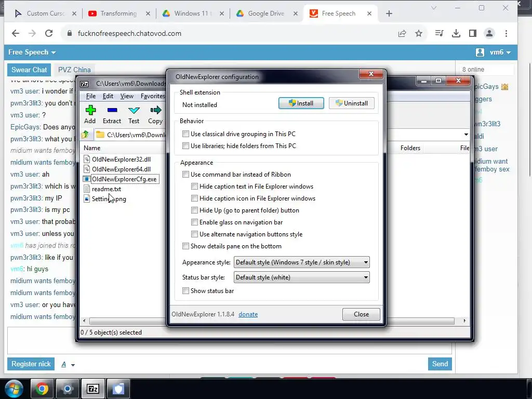
Task: Check Hide Up button option
Action: 194,210
